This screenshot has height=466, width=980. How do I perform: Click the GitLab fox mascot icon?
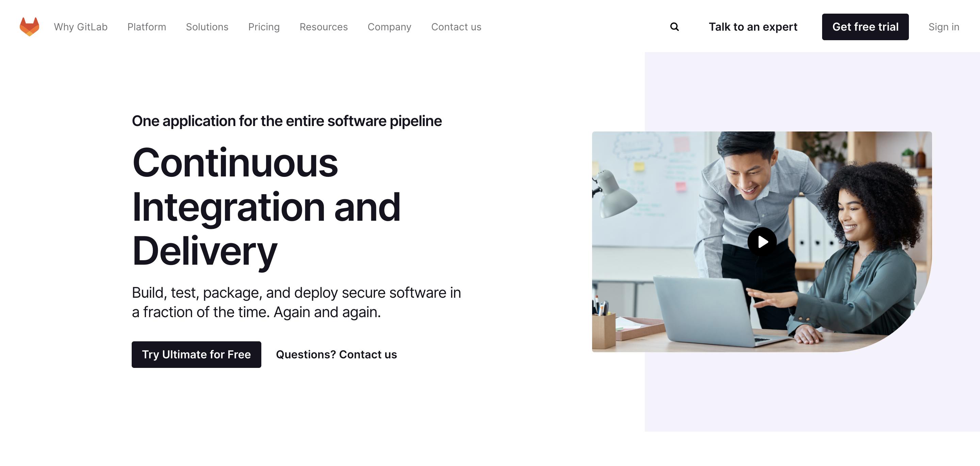point(29,26)
